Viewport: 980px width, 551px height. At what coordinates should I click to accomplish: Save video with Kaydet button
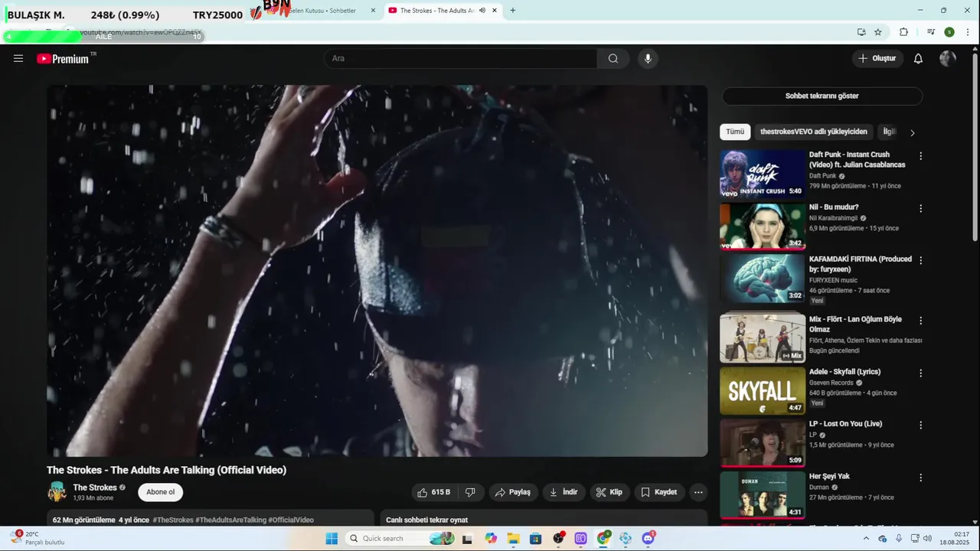659,492
